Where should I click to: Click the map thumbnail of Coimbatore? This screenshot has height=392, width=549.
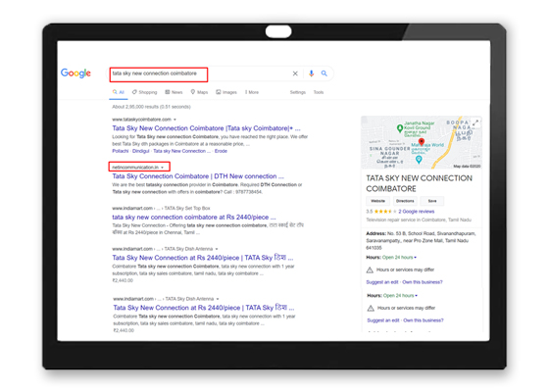pos(422,142)
